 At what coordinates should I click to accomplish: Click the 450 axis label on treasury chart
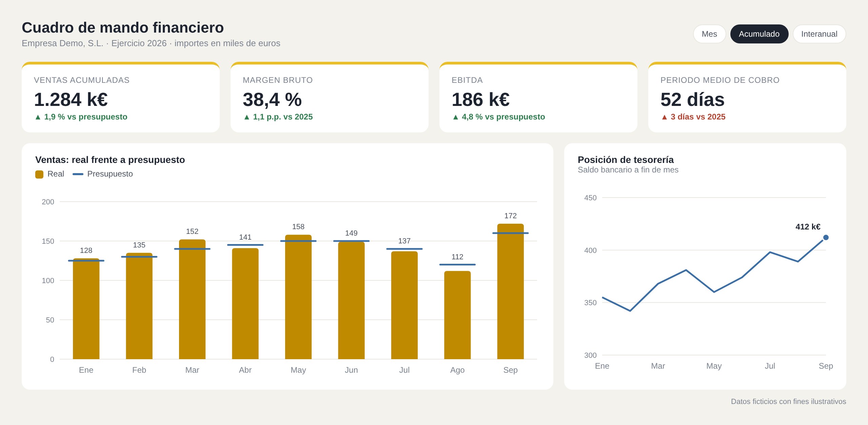[590, 198]
